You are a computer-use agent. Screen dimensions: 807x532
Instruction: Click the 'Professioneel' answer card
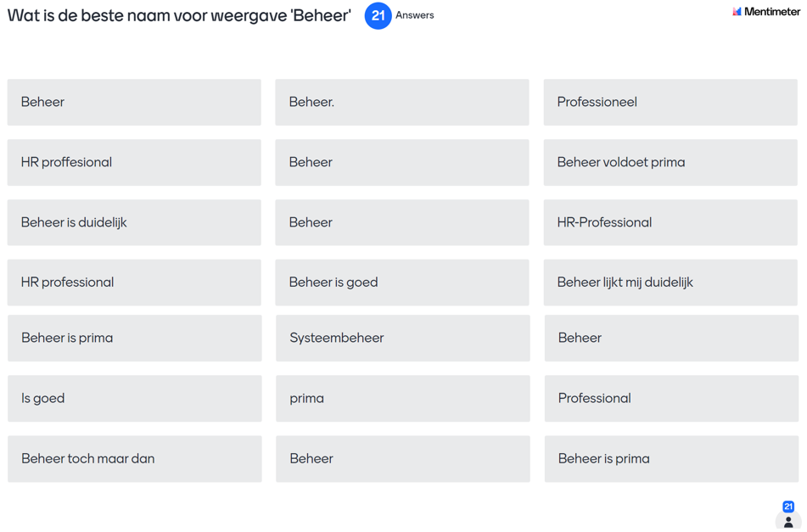tap(670, 103)
